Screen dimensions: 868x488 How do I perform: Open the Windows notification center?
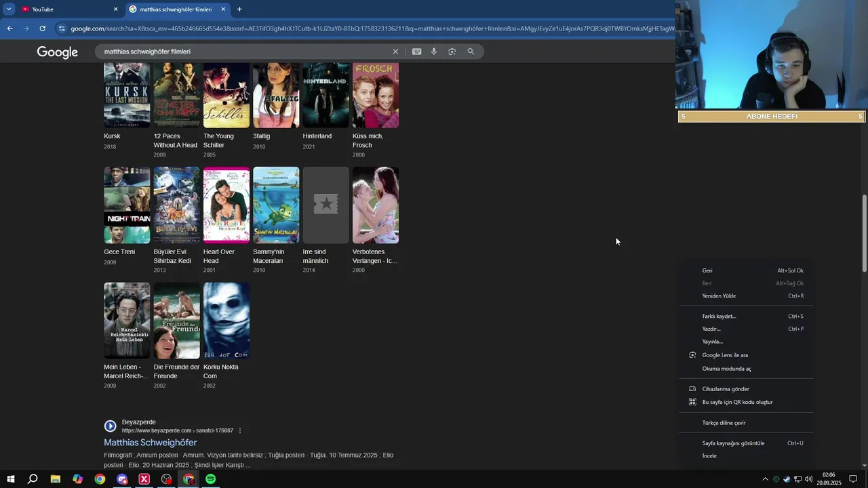pos(853,479)
